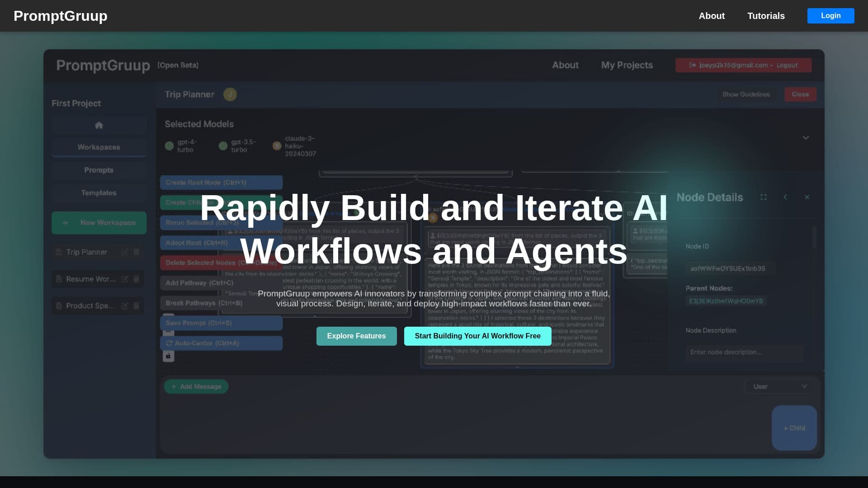The height and width of the screenshot is (488, 868).
Task: Expand Node Details to fullscreen
Action: click(764, 197)
